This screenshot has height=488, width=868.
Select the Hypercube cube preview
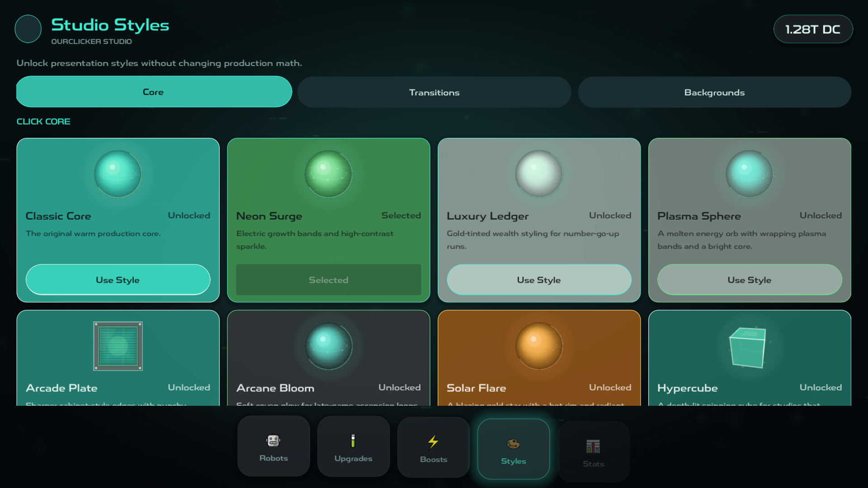748,347
